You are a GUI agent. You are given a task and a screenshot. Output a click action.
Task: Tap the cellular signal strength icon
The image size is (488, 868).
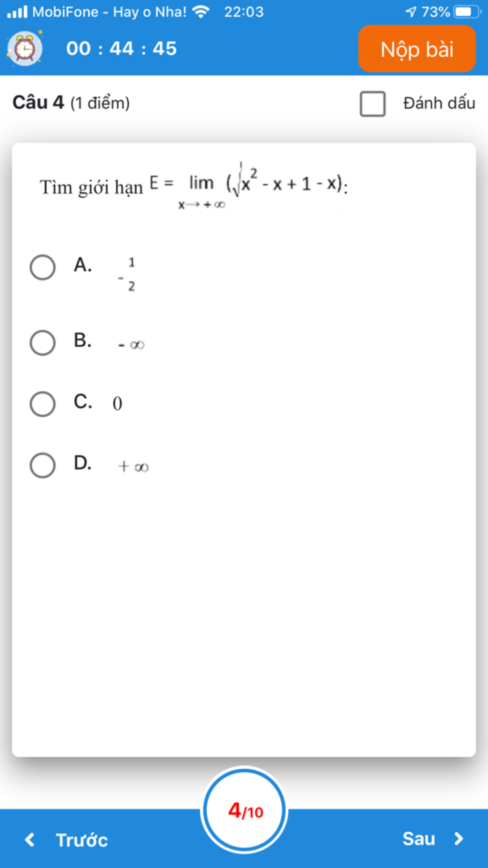(18, 11)
